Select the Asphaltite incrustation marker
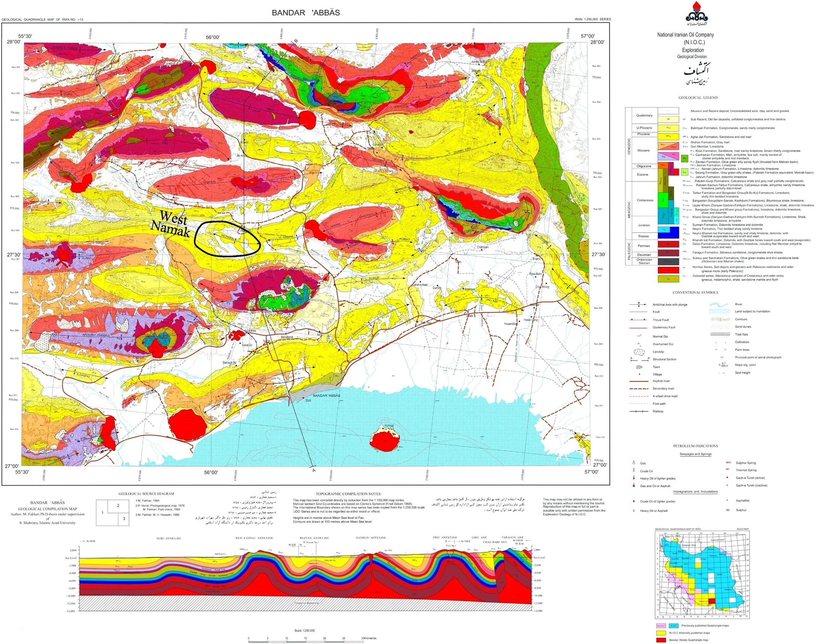This screenshot has width=818, height=644. tap(727, 500)
